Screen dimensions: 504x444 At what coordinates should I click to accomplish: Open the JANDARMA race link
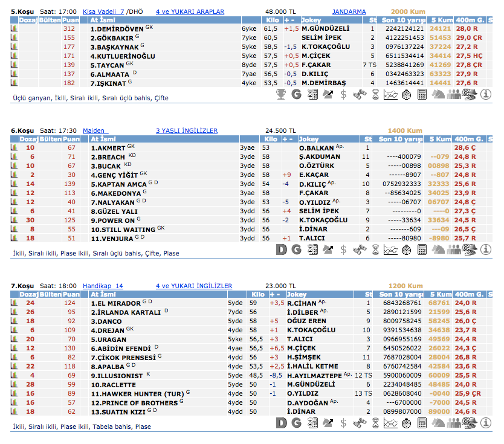pyautogui.click(x=349, y=11)
